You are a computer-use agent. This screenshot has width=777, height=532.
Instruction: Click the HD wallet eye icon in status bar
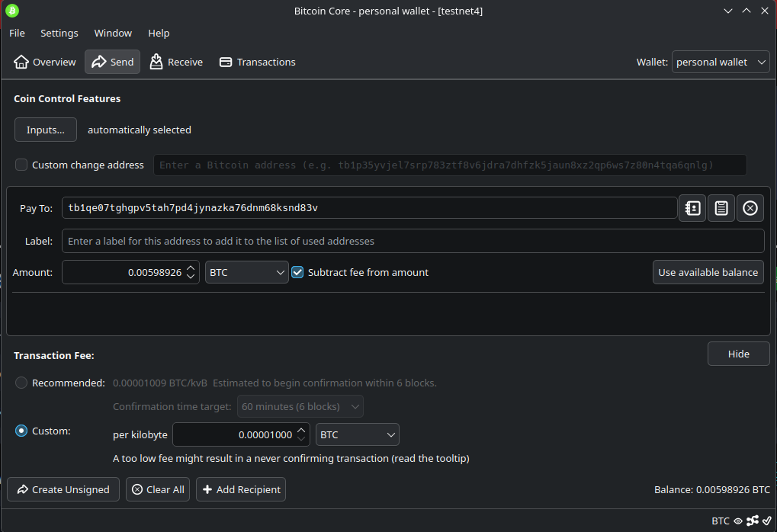(738, 521)
